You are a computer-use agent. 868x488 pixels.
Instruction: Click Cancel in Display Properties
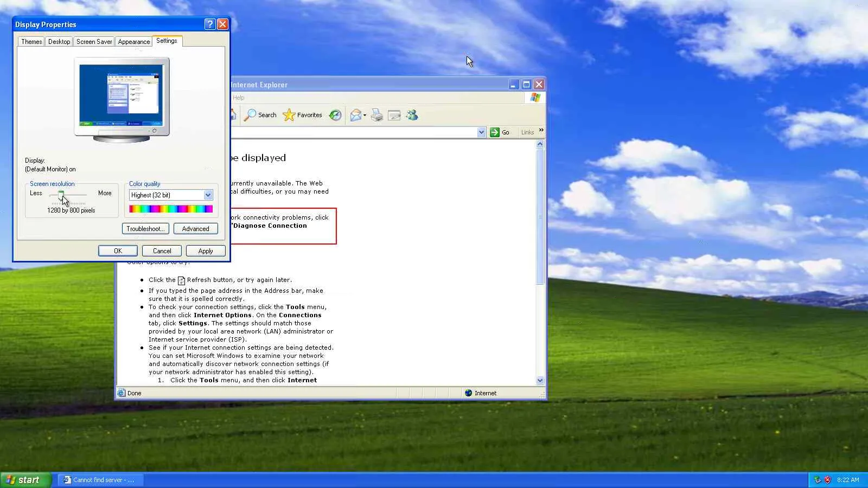162,251
